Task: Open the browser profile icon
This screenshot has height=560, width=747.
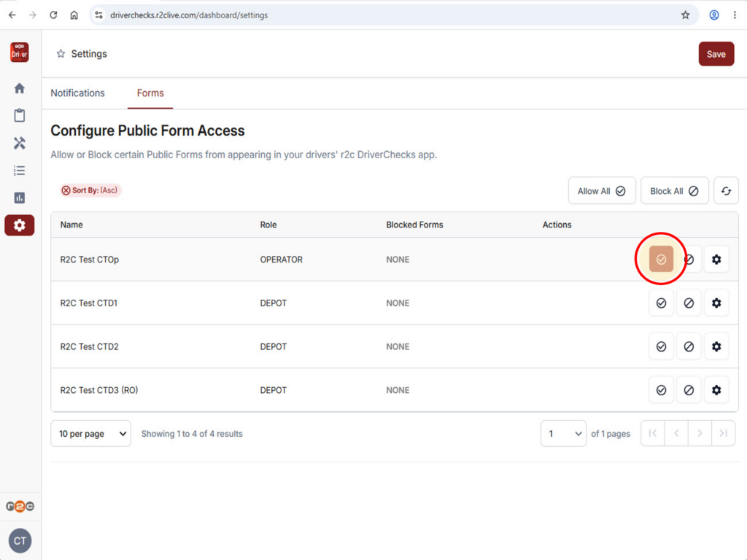Action: (714, 15)
